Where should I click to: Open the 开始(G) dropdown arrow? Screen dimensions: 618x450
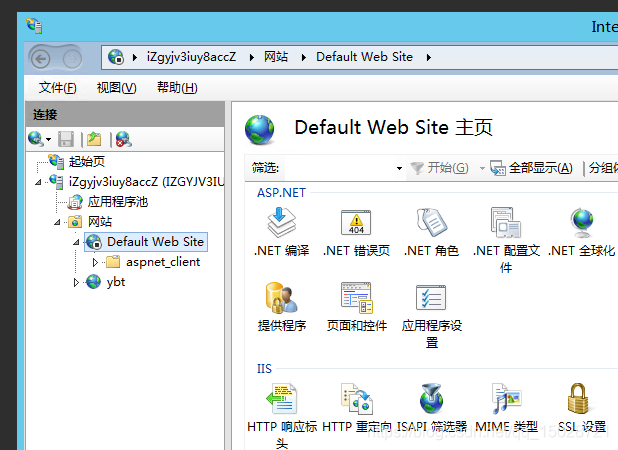482,169
